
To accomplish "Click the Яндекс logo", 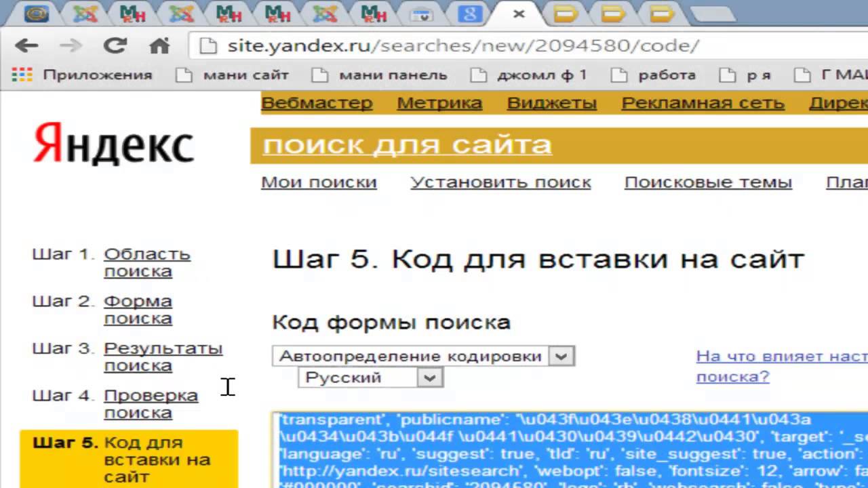I will coord(113,143).
